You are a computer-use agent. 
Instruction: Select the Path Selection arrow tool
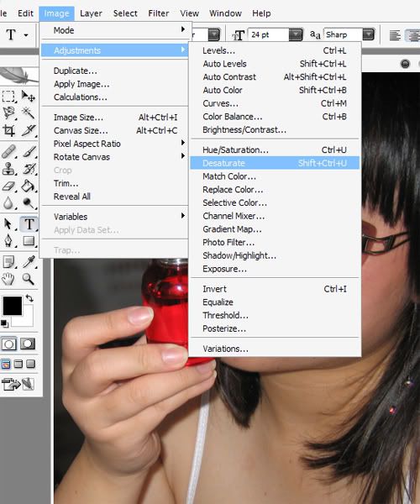[x=8, y=224]
